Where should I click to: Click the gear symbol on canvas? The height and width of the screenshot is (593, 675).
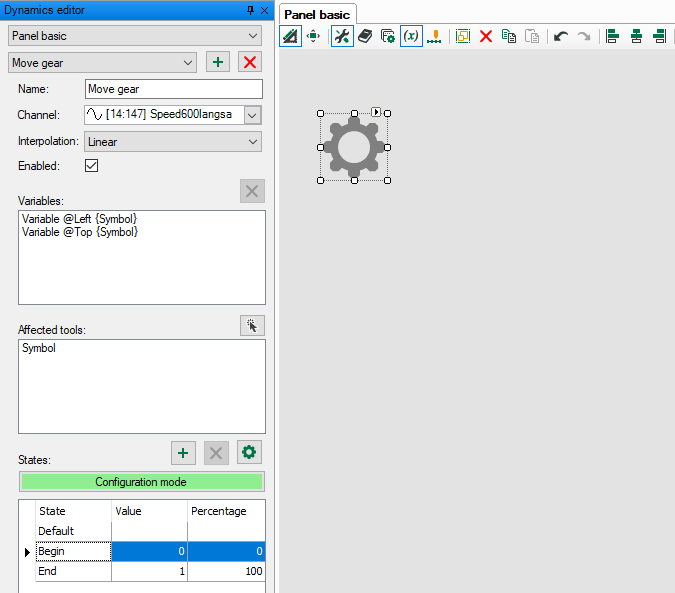pos(354,147)
